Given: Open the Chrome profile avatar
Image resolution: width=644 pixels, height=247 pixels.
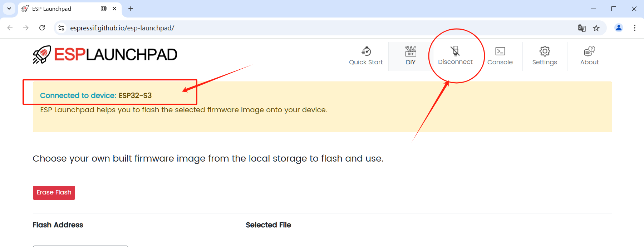Looking at the screenshot, I should 619,28.
